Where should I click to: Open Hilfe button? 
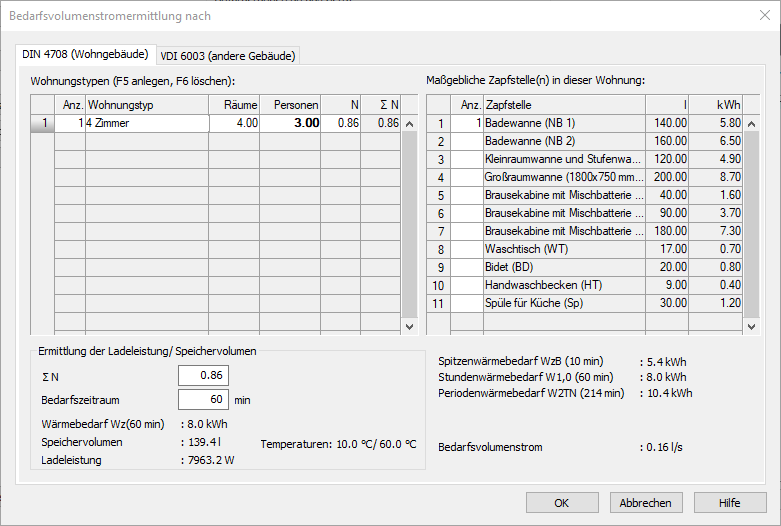[730, 503]
